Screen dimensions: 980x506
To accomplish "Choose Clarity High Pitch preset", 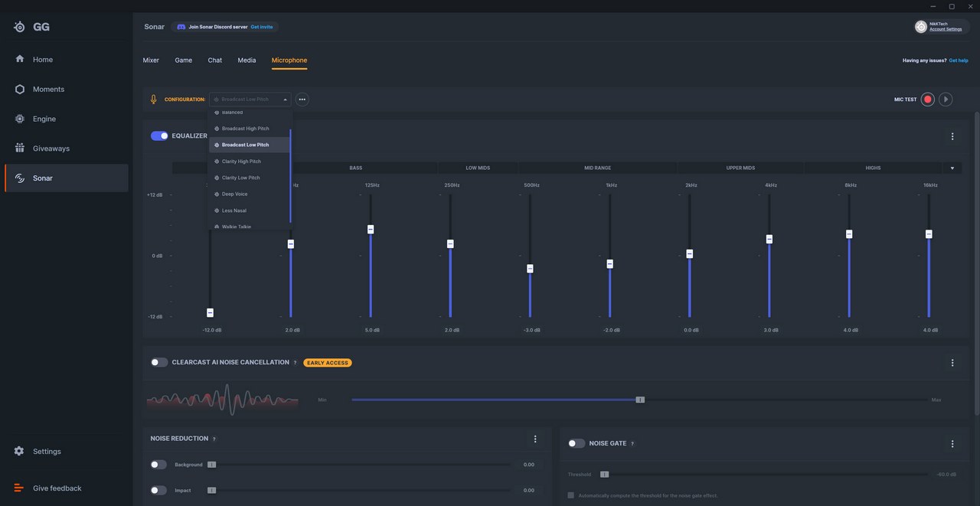I will 250,162.
